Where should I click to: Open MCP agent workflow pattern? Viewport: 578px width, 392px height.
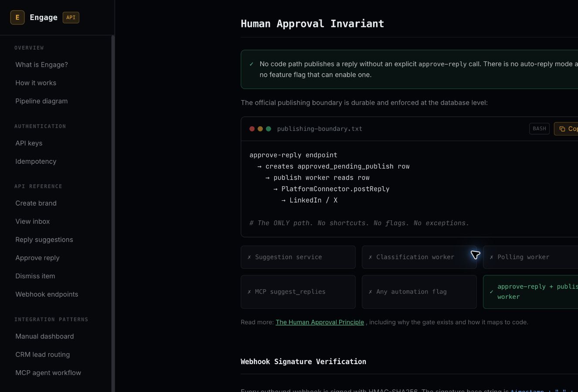48,373
